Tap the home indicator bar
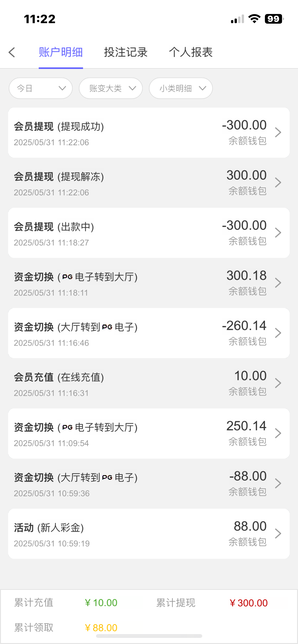Screen dimensions: 298x644 click(x=149, y=636)
